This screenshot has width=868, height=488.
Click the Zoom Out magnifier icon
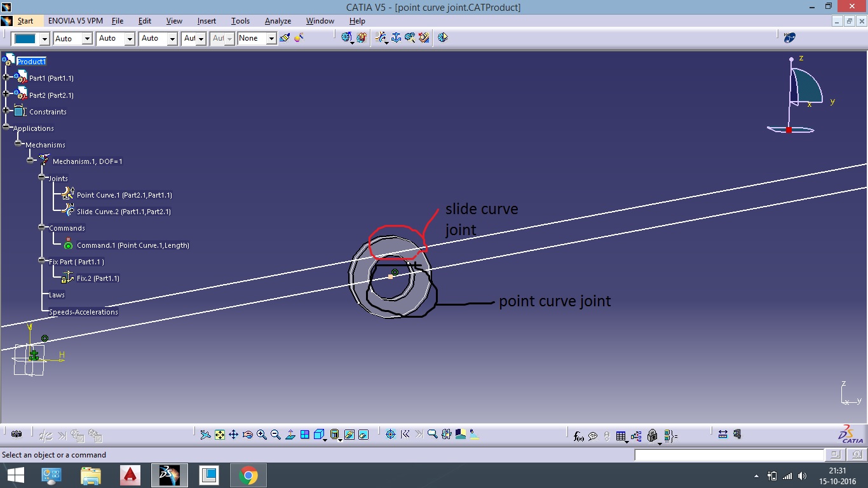[x=276, y=435]
